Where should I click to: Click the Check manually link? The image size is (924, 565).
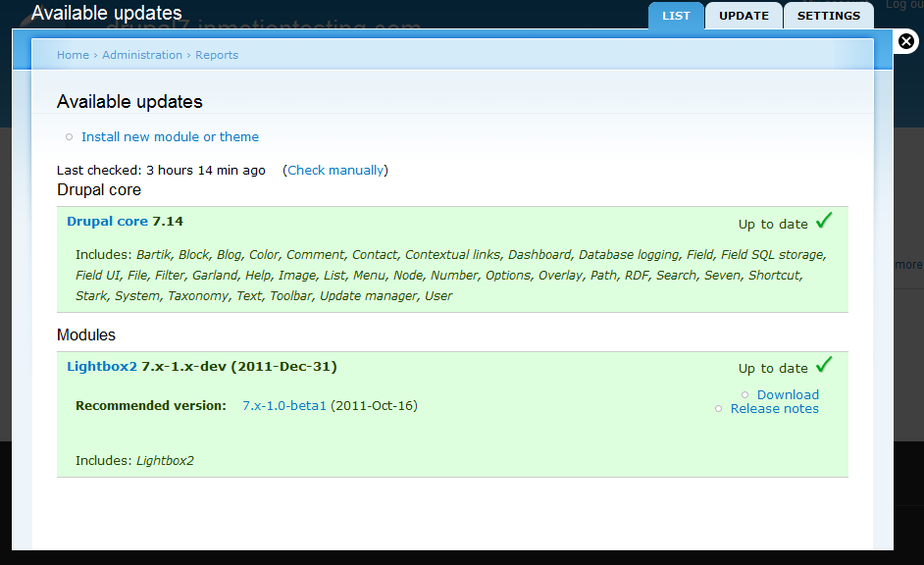pyautogui.click(x=335, y=171)
